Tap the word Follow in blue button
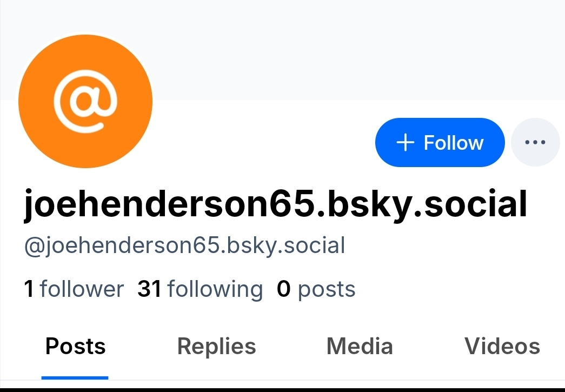Viewport: 565px width, 392px height. pyautogui.click(x=453, y=143)
